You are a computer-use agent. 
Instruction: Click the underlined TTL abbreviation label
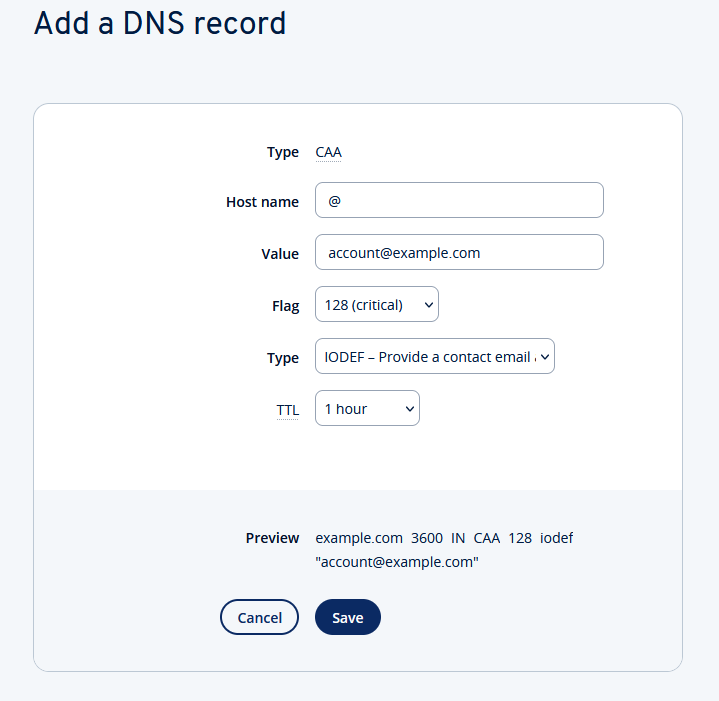288,410
